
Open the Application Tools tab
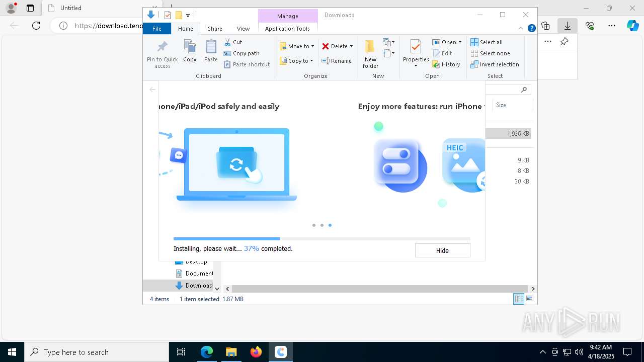click(287, 29)
